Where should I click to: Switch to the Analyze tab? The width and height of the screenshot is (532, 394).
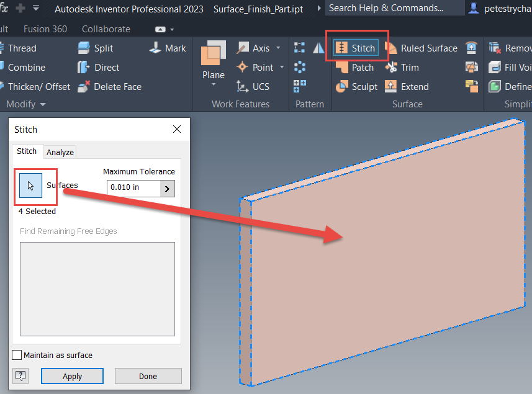tap(60, 151)
